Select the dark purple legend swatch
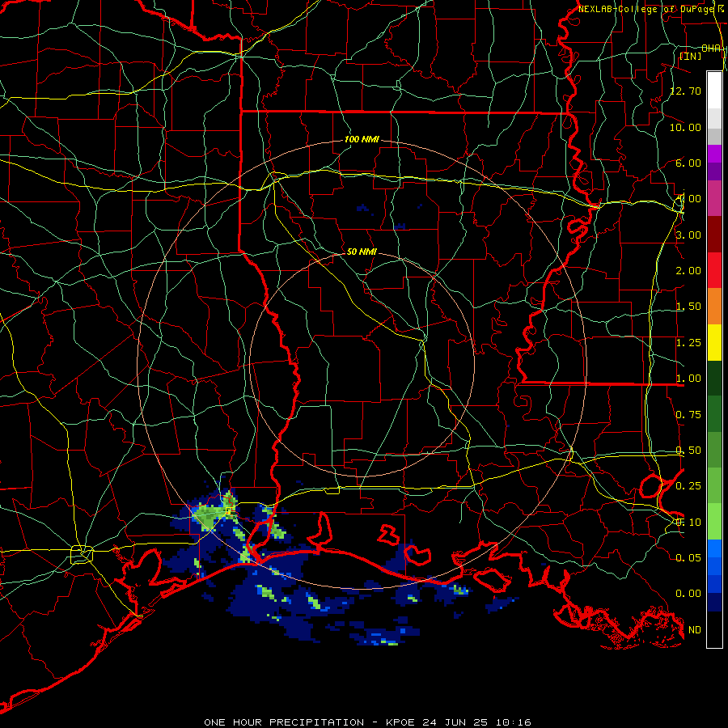 tap(714, 171)
